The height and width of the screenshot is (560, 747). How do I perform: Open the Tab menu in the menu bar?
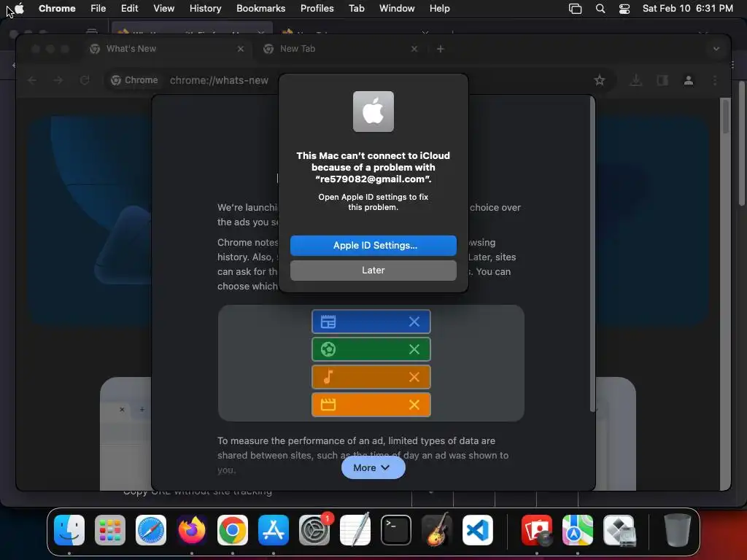point(356,8)
